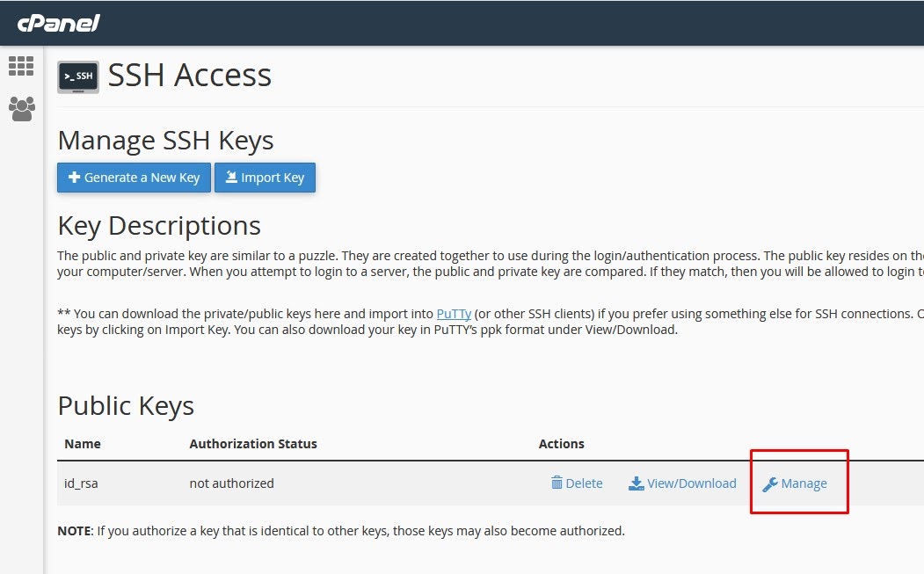924x574 pixels.
Task: Open the home grid icon in sidebar
Action: (x=21, y=66)
